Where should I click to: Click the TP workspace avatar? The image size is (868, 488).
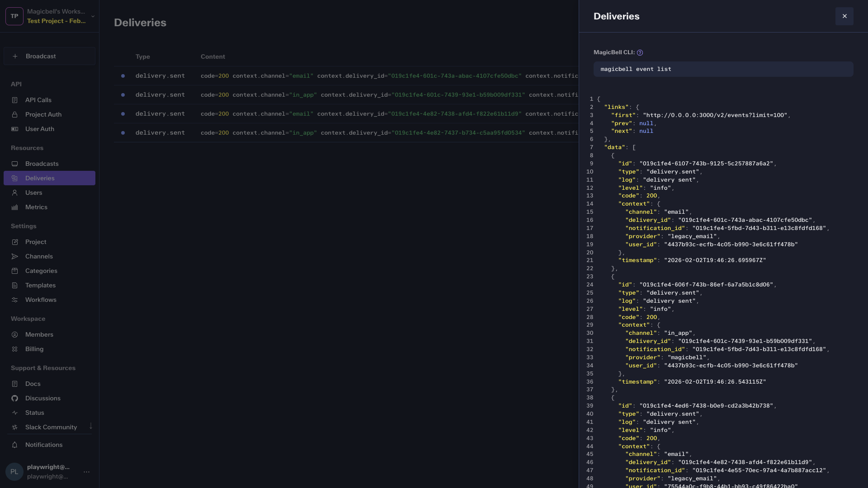[x=14, y=16]
